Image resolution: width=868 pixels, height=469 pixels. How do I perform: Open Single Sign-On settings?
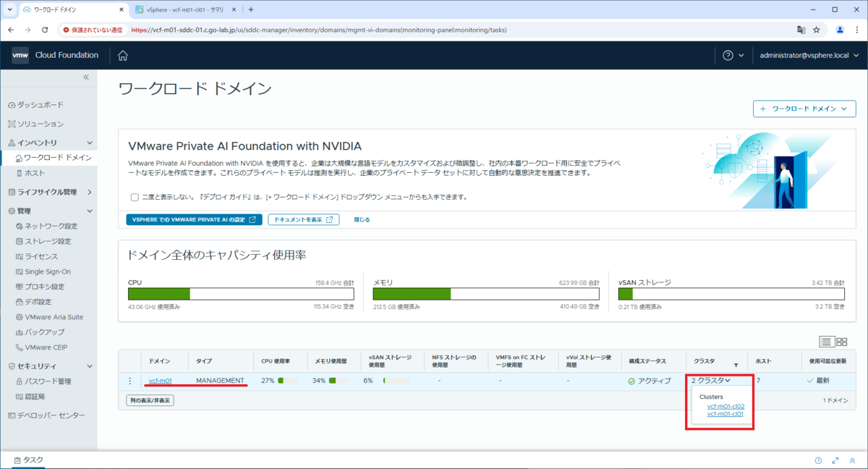pos(43,271)
